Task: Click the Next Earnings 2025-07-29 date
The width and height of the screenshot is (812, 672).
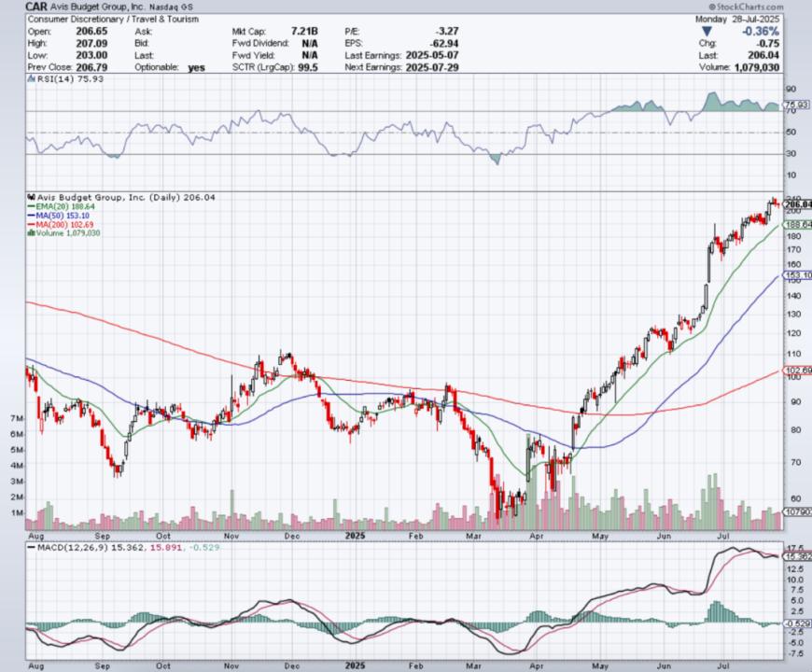Action: (x=432, y=67)
